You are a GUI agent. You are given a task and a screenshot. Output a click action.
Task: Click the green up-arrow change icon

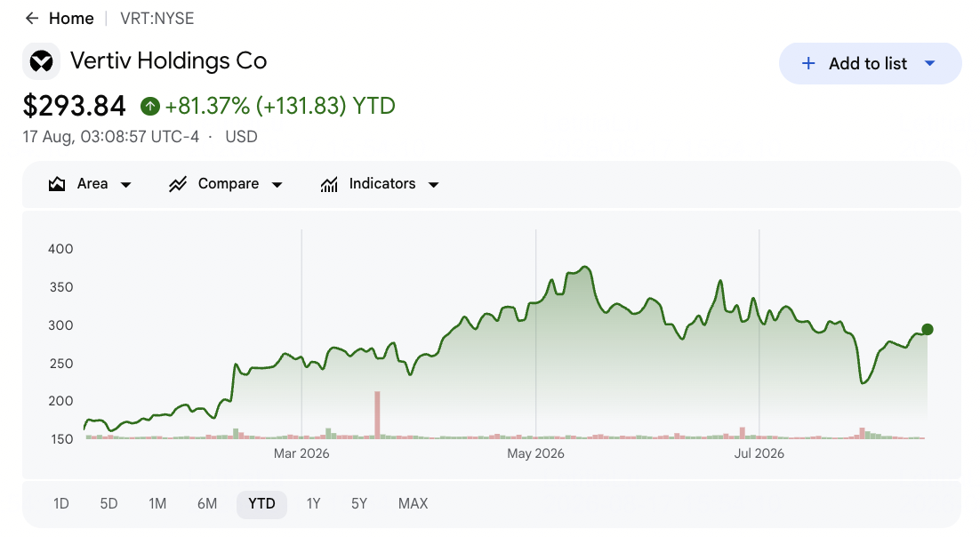click(150, 107)
